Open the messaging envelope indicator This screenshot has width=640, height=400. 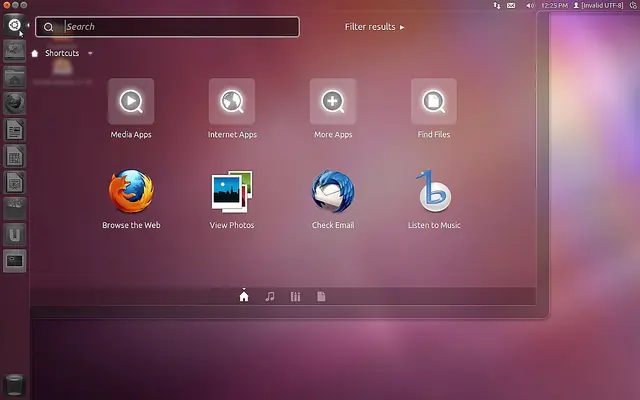(x=511, y=5)
